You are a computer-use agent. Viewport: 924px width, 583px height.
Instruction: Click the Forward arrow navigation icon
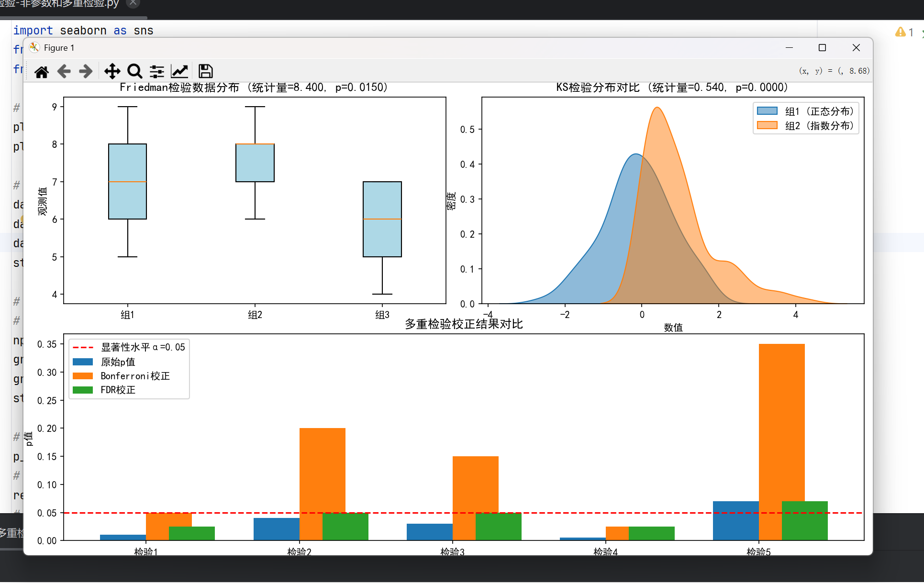[x=86, y=72]
